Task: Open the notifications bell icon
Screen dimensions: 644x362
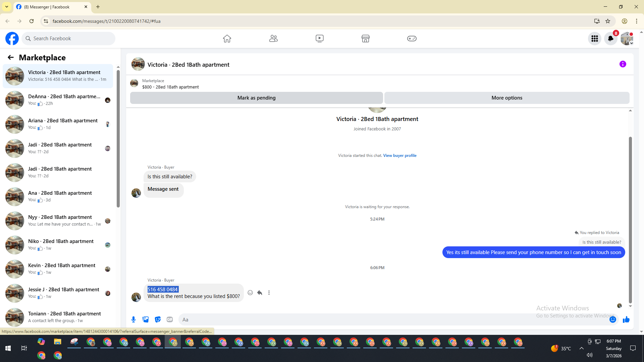Action: point(611,39)
